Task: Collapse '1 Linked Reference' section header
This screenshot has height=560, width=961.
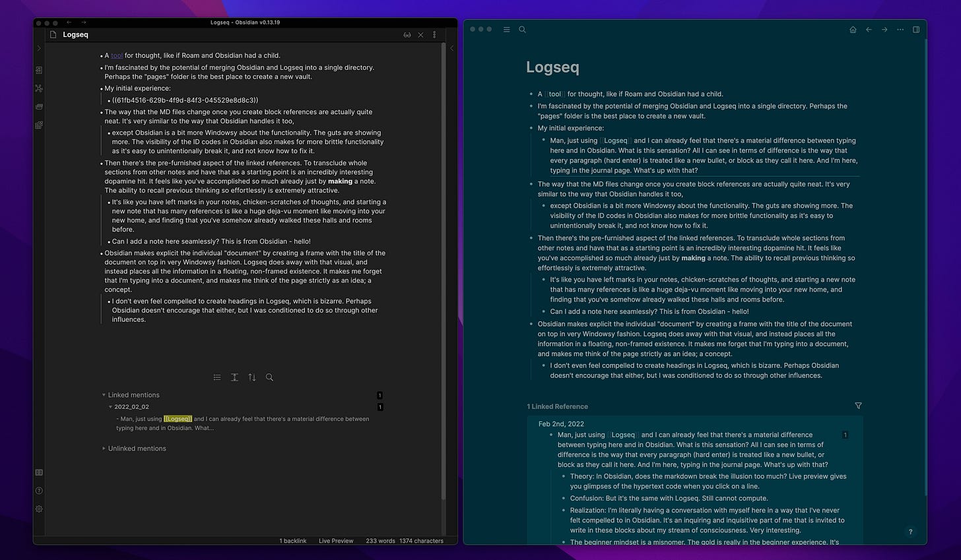Action: (557, 406)
